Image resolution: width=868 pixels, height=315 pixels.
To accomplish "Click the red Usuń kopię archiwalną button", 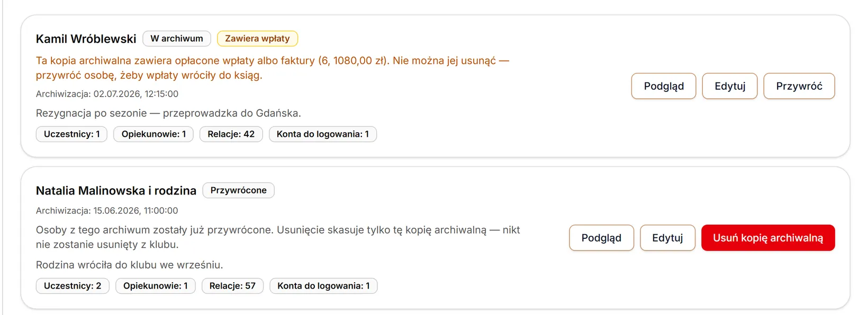I will point(768,238).
